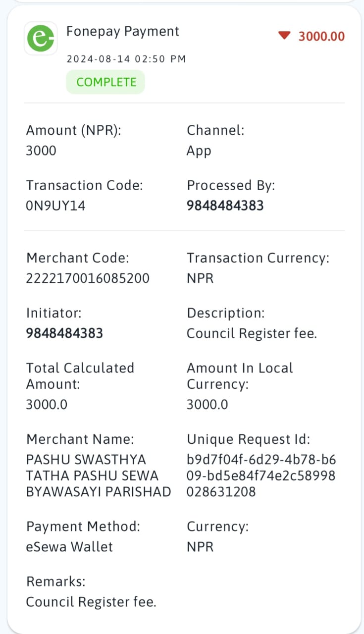
Task: Tap the green eSewa logo icon
Action: point(41,39)
